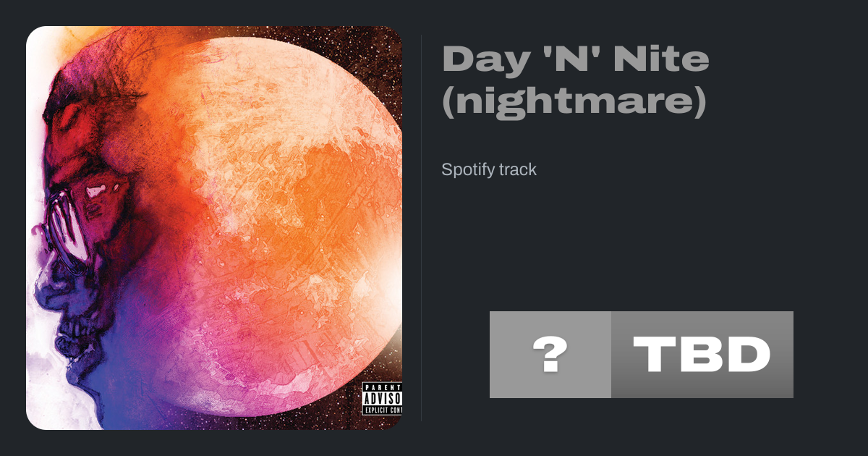Click the word ADVISORY on the label
868x456 pixels.
pyautogui.click(x=382, y=400)
